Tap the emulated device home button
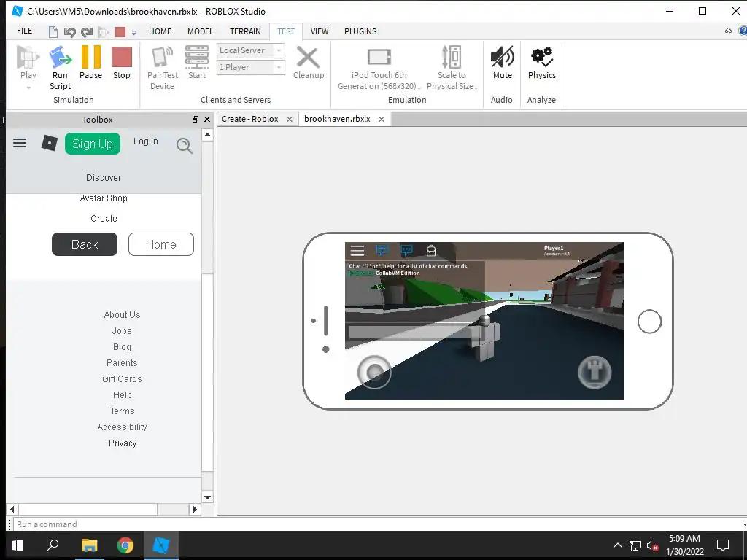The width and height of the screenshot is (747, 560). click(x=649, y=322)
